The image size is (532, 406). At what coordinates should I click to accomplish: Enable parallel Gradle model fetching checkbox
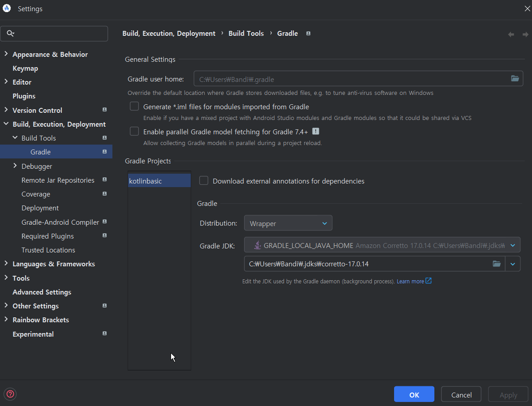point(134,131)
